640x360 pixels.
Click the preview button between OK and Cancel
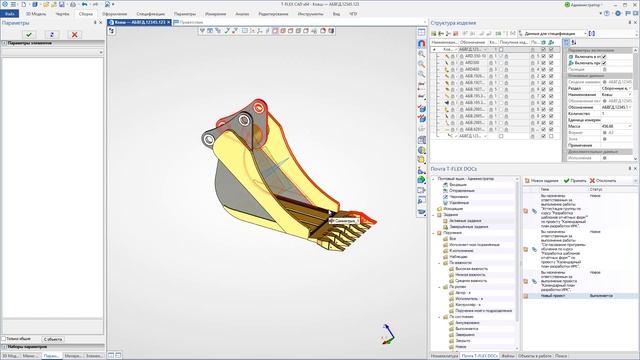[x=52, y=35]
